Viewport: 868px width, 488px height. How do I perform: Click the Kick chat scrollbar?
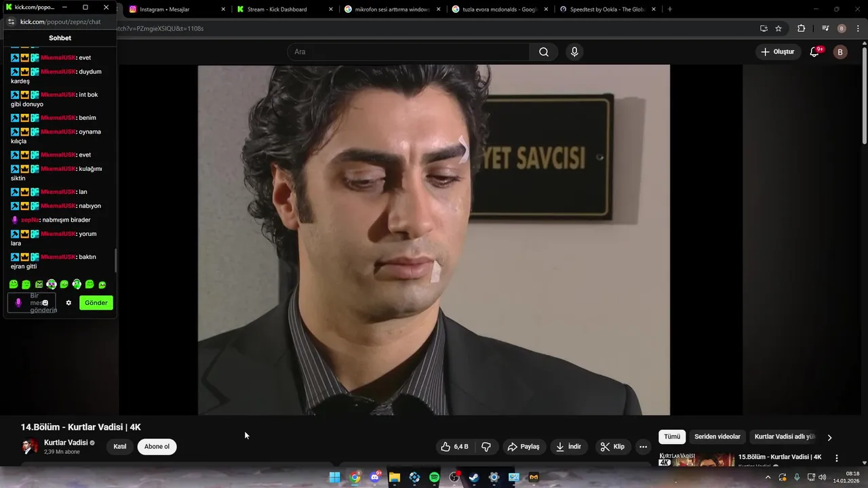[115, 260]
